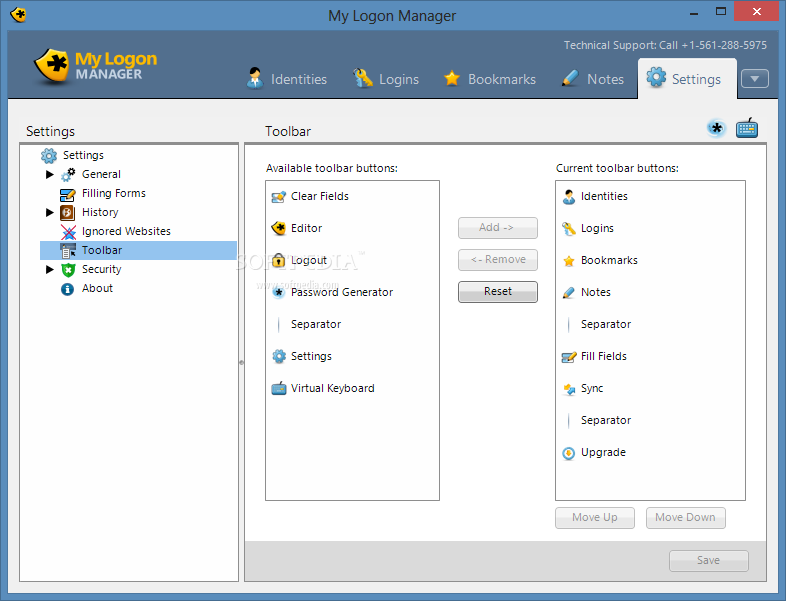Select Upgrade icon in current toolbar list

pos(568,453)
